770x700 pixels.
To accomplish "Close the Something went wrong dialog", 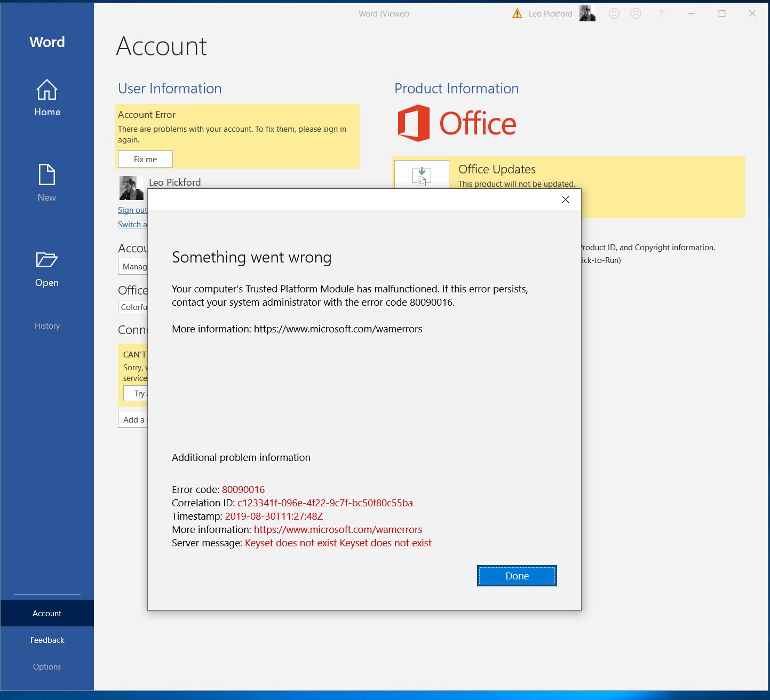I will 566,200.
